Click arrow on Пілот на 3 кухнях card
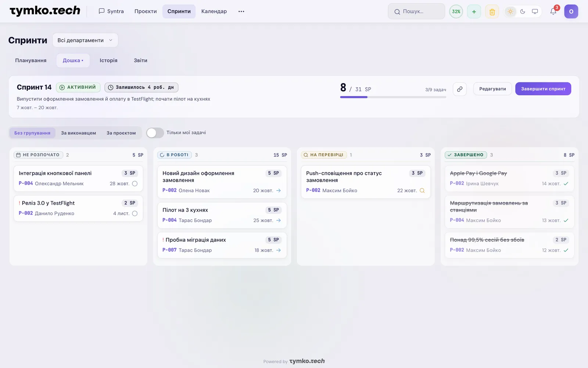 pyautogui.click(x=279, y=220)
